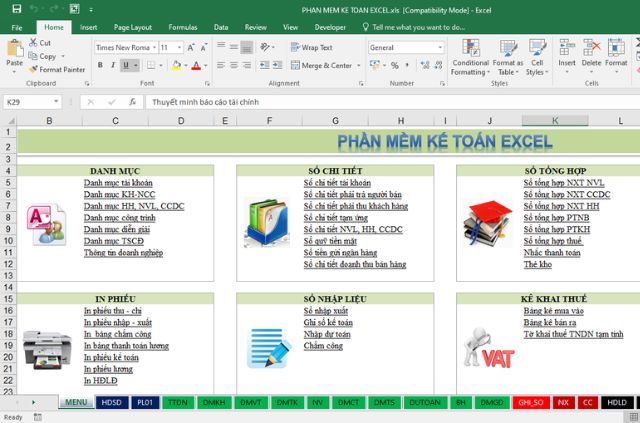640x423 pixels.
Task: Apply Percent Style format
Action: (394, 65)
